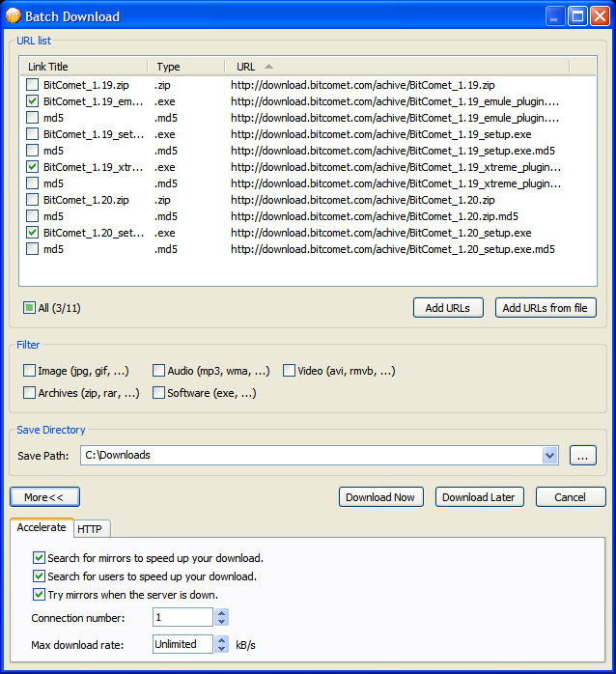This screenshot has height=674, width=616.
Task: Start with the Download Now button
Action: click(380, 497)
